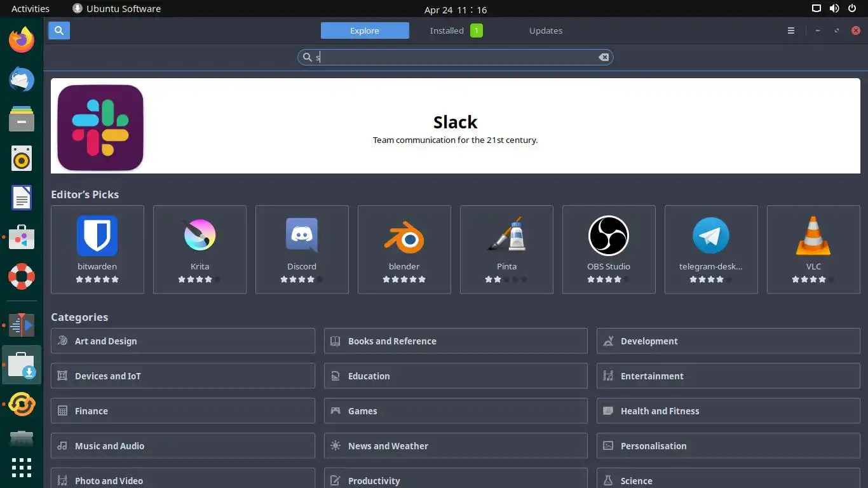Open Files manager from the dock
Viewport: 868px width, 488px height.
pyautogui.click(x=22, y=119)
